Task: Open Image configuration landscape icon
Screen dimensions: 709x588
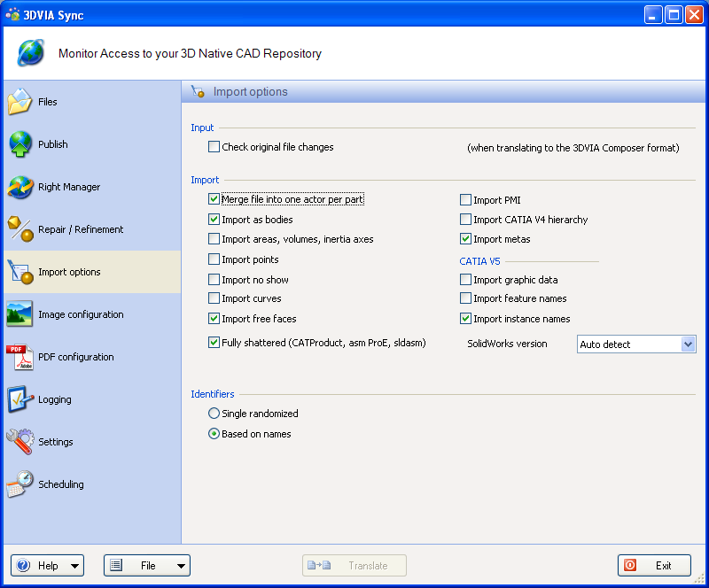Action: [x=19, y=314]
